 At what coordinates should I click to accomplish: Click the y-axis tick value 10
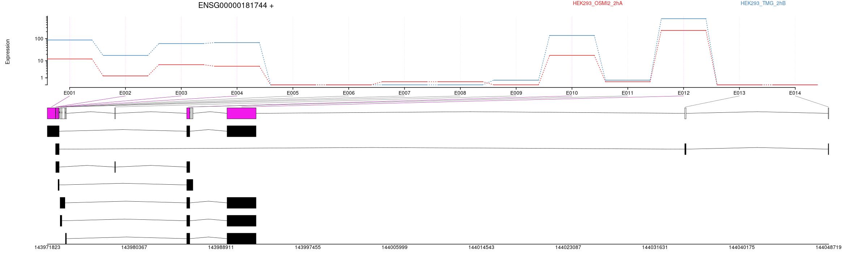point(41,61)
